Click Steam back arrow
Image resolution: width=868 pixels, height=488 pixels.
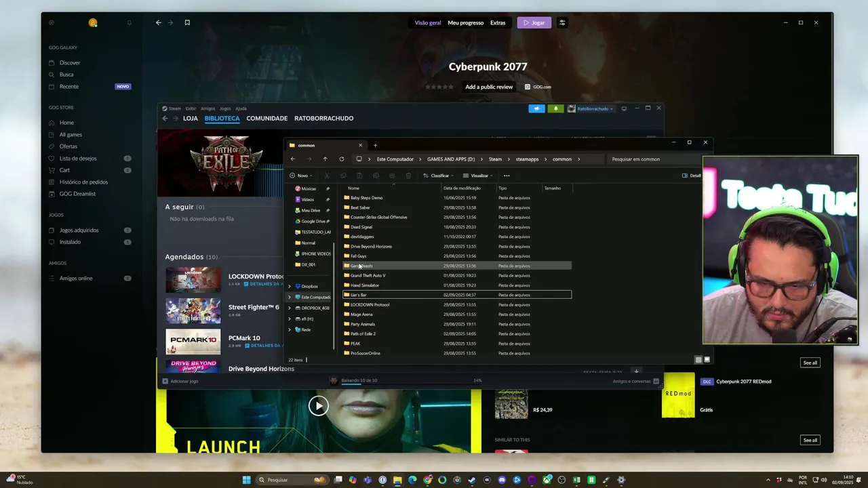165,118
